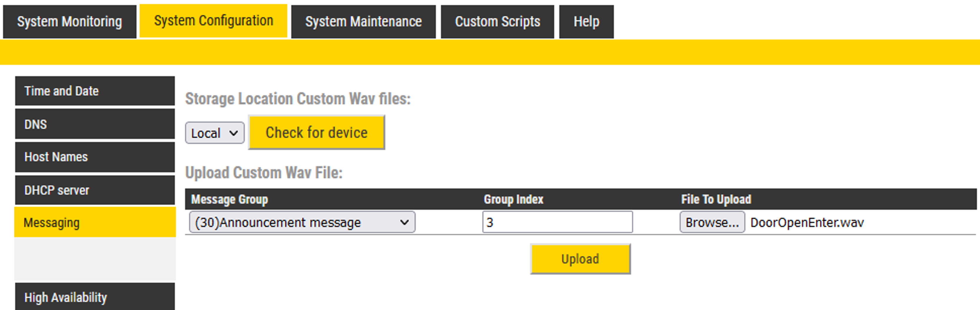
Task: Click Messaging in the sidebar
Action: pos(95,222)
